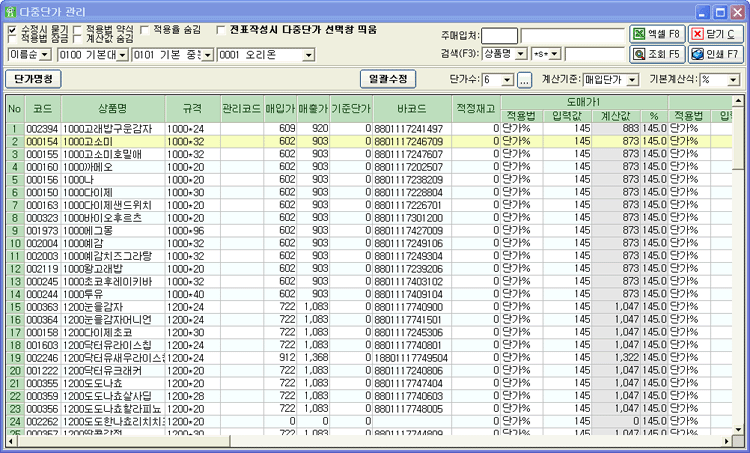Click the 조회 F5 search button
The image size is (750, 453).
[x=657, y=54]
